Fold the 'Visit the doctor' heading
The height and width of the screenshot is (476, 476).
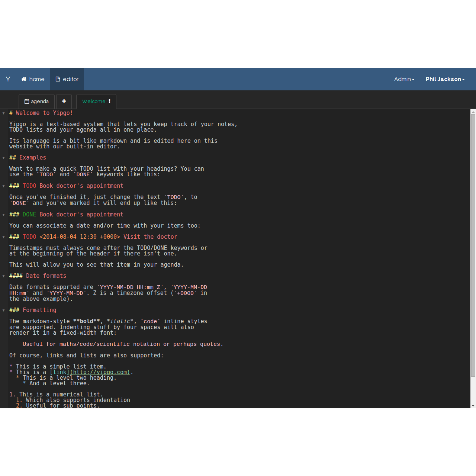[x=4, y=237]
